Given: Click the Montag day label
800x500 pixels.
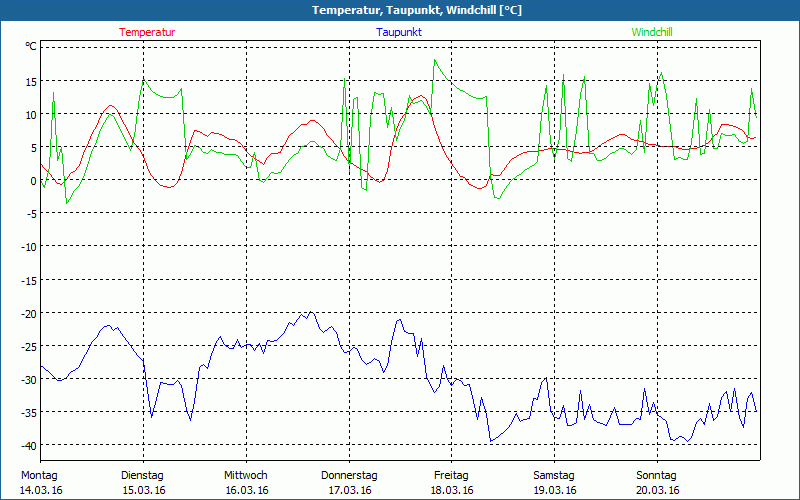Looking at the screenshot, I should click(x=39, y=475).
